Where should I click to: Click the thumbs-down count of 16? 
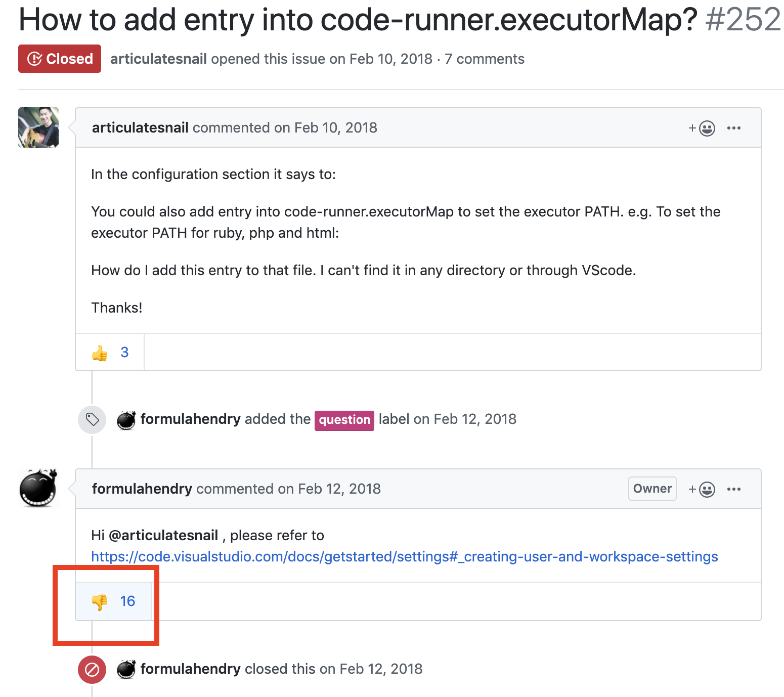[127, 601]
